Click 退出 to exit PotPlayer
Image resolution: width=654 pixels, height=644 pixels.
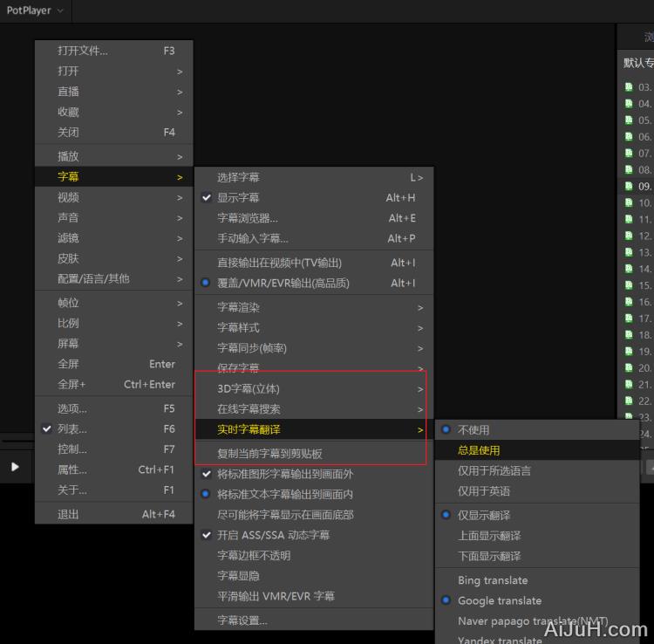click(x=68, y=515)
